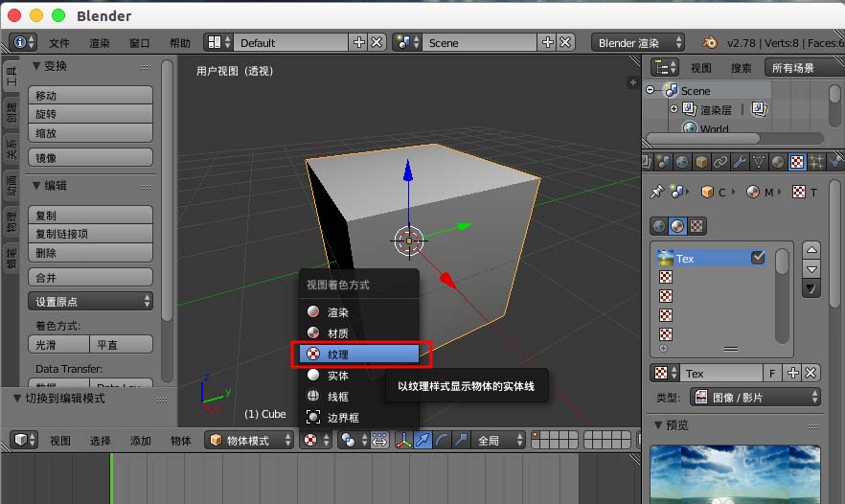This screenshot has height=504, width=845.
Task: Open viewport shading dropdown in header
Action: click(x=316, y=441)
